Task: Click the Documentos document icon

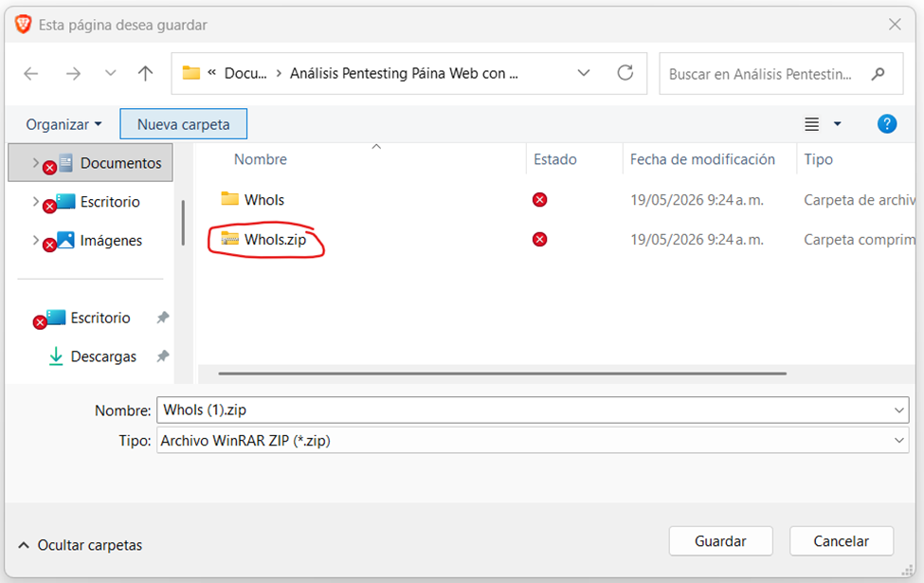Action: [66, 163]
